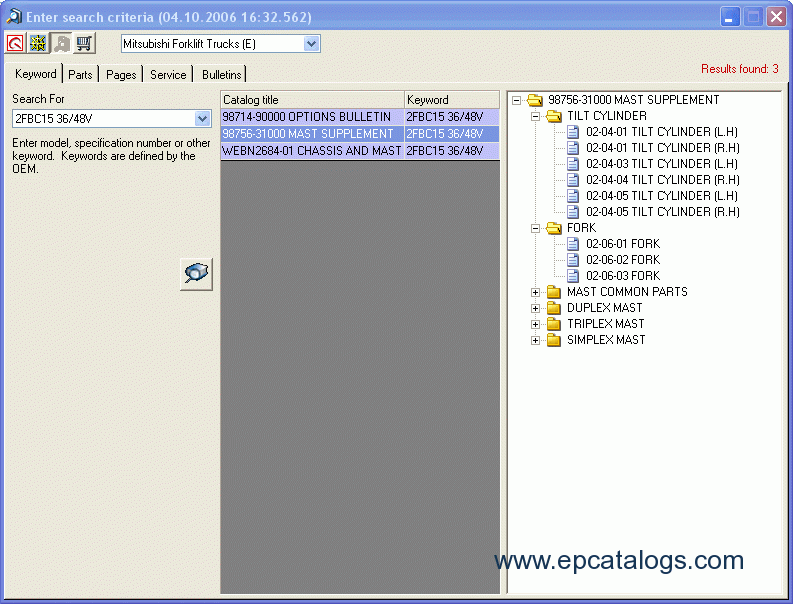Collapse the TILT CYLINDER tree node
The height and width of the screenshot is (604, 793).
click(x=535, y=116)
